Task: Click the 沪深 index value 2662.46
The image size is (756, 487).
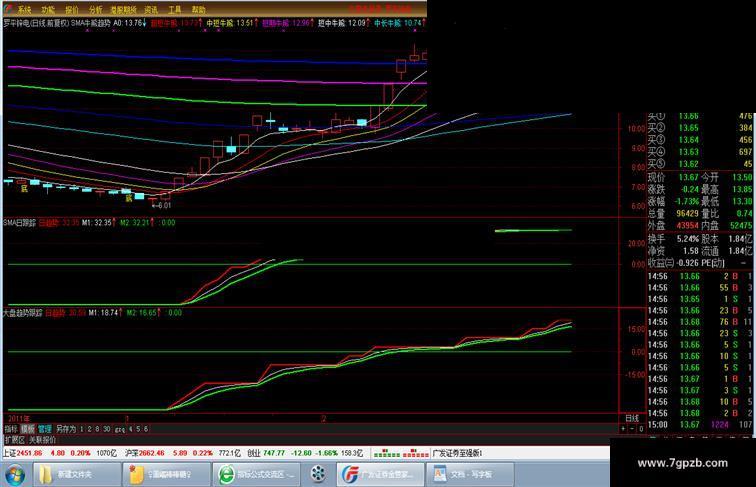Action: point(152,453)
